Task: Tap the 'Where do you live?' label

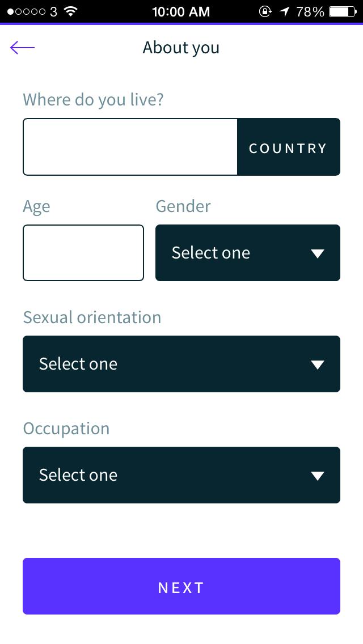Action: [93, 100]
